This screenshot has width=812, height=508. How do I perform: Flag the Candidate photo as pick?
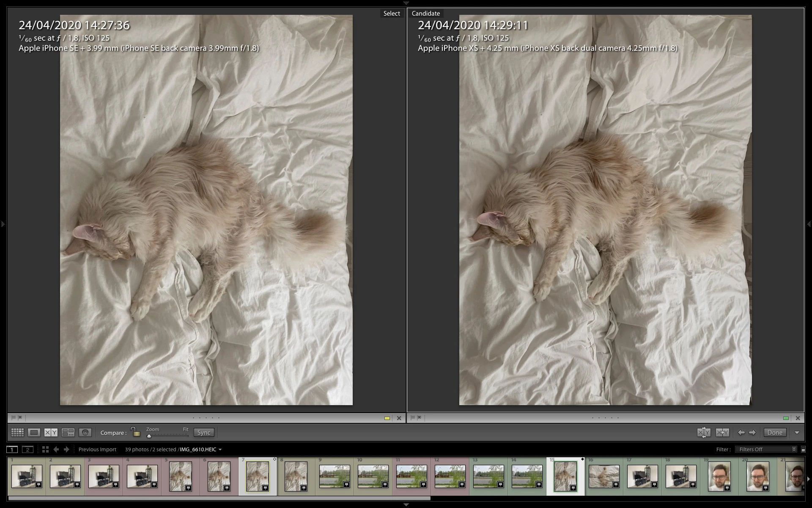[413, 417]
